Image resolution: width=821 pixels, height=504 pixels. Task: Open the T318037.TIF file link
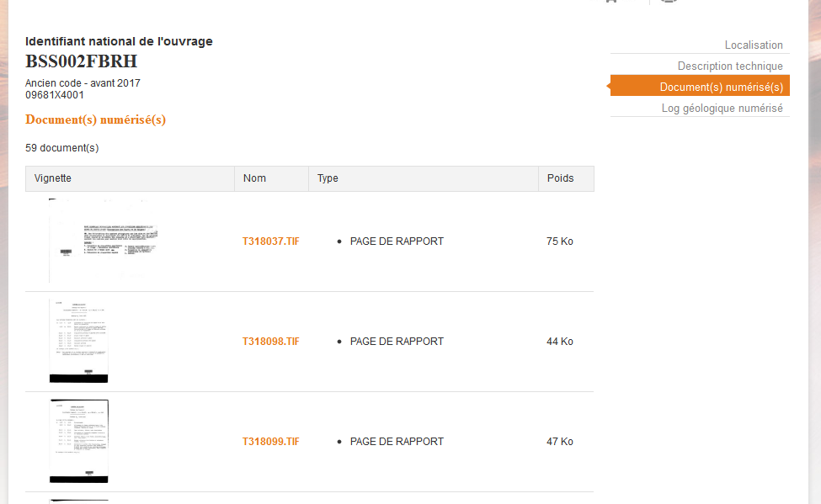(x=270, y=241)
